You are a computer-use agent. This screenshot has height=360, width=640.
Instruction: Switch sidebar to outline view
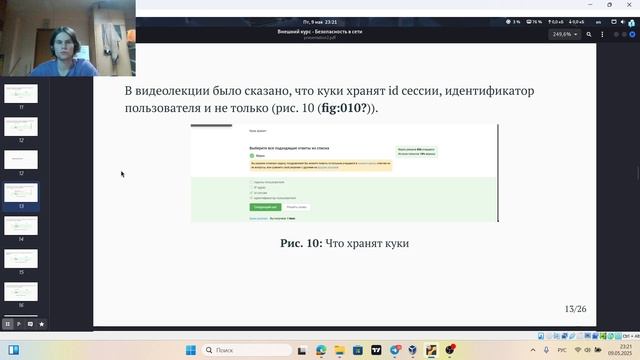point(19,324)
